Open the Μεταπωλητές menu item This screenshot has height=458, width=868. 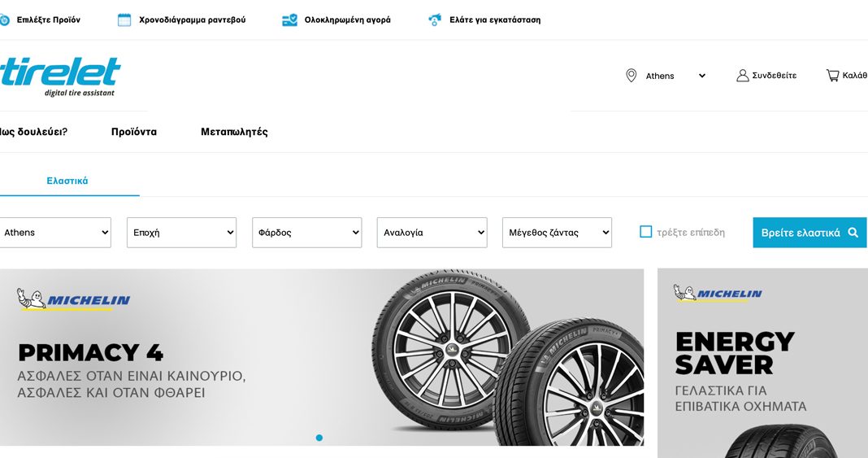tap(234, 132)
